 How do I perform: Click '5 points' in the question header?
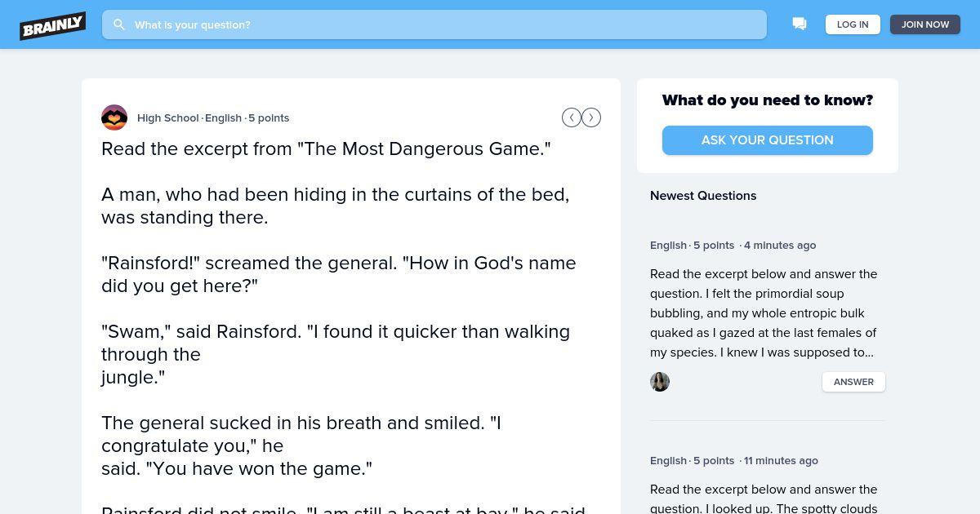pyautogui.click(x=269, y=117)
